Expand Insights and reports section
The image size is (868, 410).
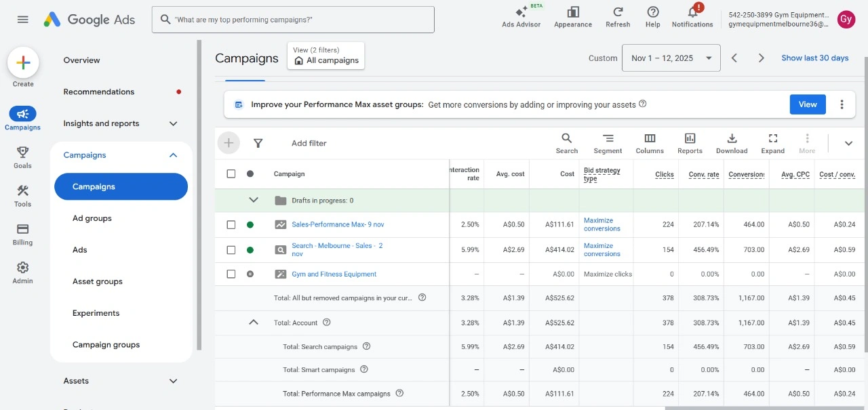tap(173, 123)
